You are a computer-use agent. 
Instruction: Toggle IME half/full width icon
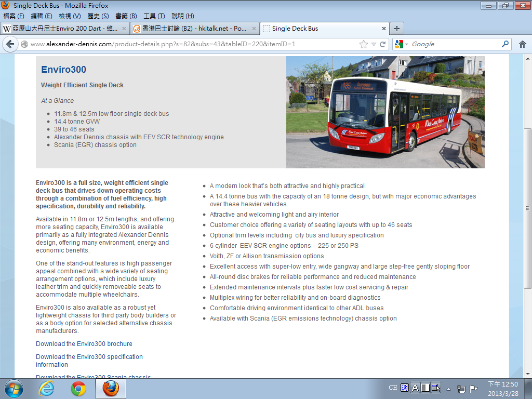point(425,388)
